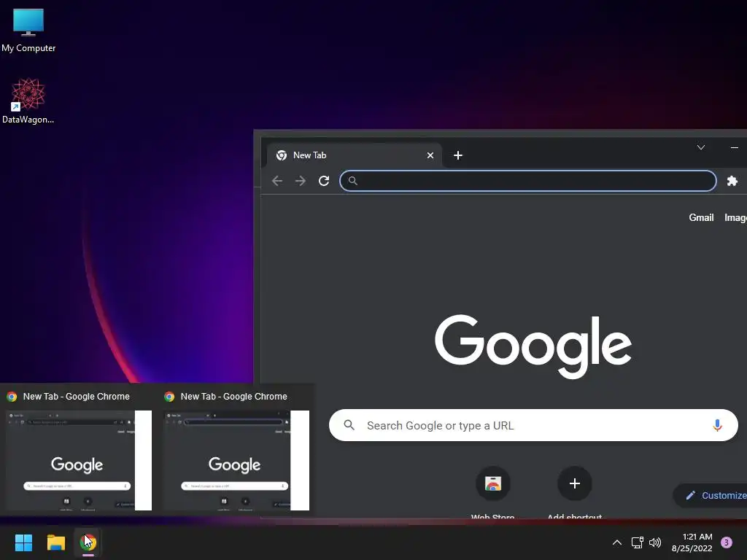Open the notifications badge showing 3
This screenshot has height=560, width=747.
point(727,542)
